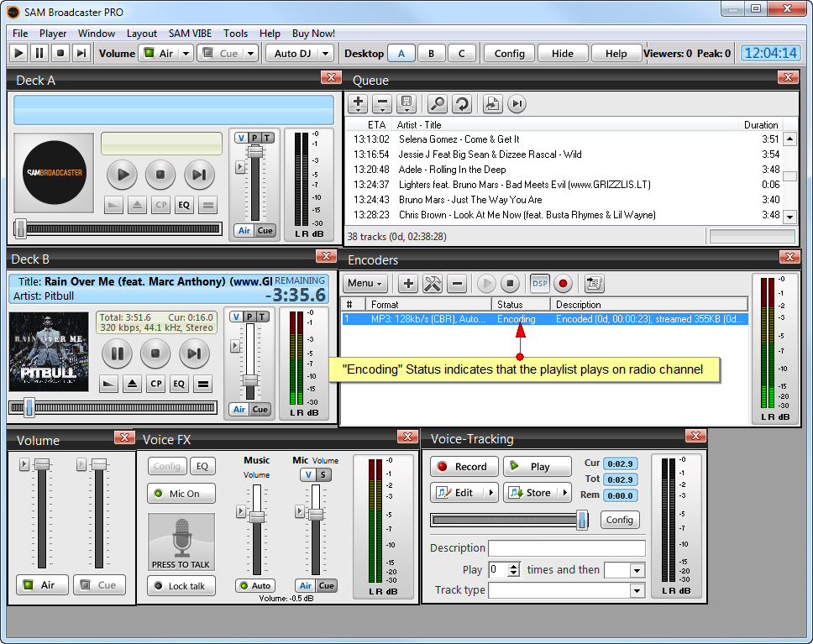Open the Encoders Menu dropdown
The width and height of the screenshot is (813, 644).
pos(365,283)
